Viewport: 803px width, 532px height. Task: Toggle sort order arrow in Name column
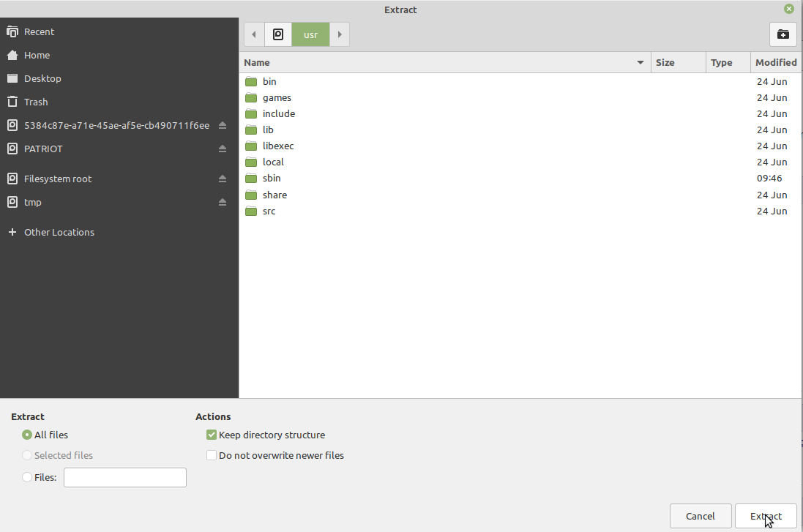(640, 63)
